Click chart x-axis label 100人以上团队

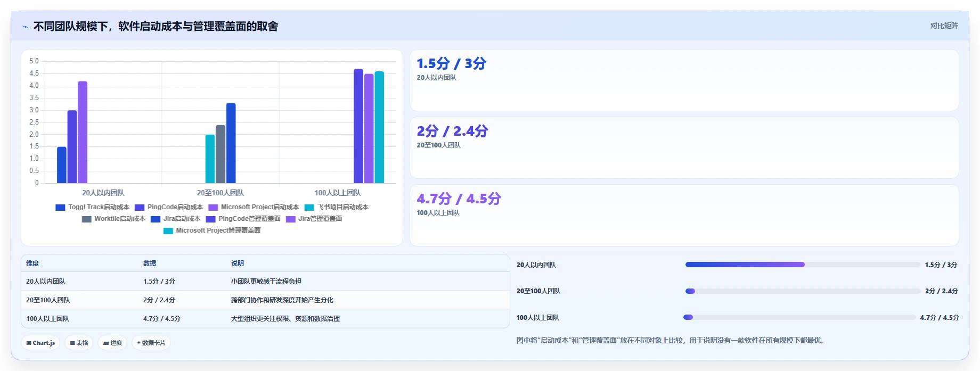pos(338,193)
